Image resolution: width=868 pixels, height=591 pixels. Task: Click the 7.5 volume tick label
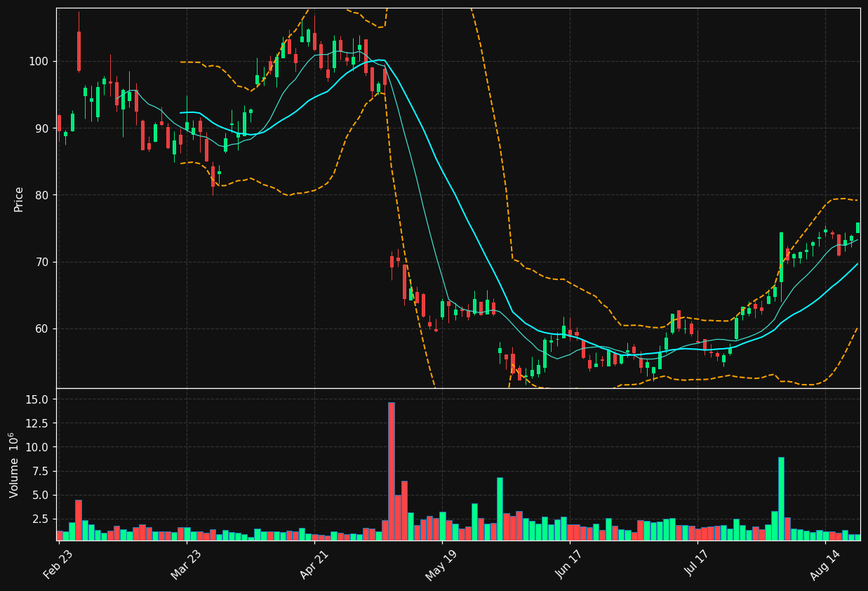click(x=41, y=471)
